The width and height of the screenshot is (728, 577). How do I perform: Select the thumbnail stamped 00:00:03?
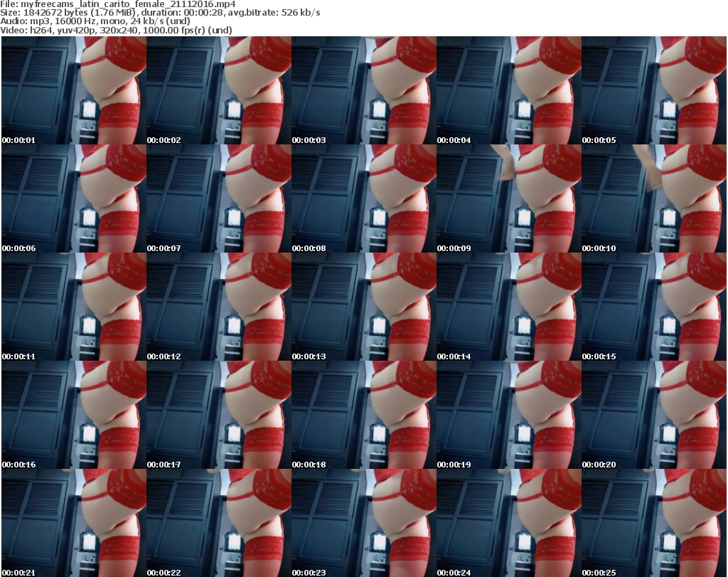(364, 90)
